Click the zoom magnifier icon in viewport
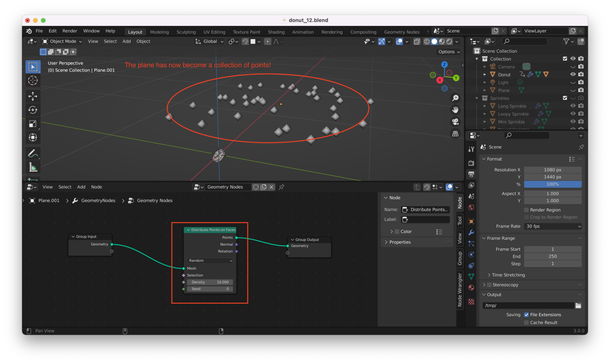 tap(455, 98)
